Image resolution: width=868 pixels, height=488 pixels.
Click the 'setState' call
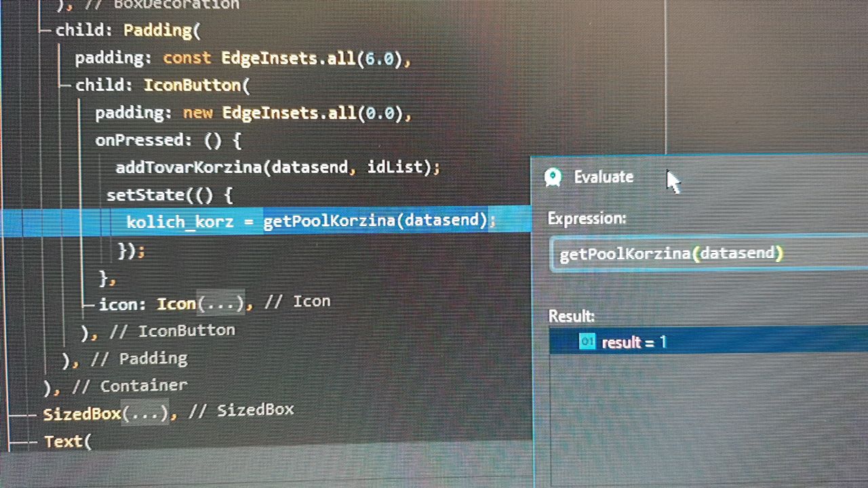(x=145, y=195)
